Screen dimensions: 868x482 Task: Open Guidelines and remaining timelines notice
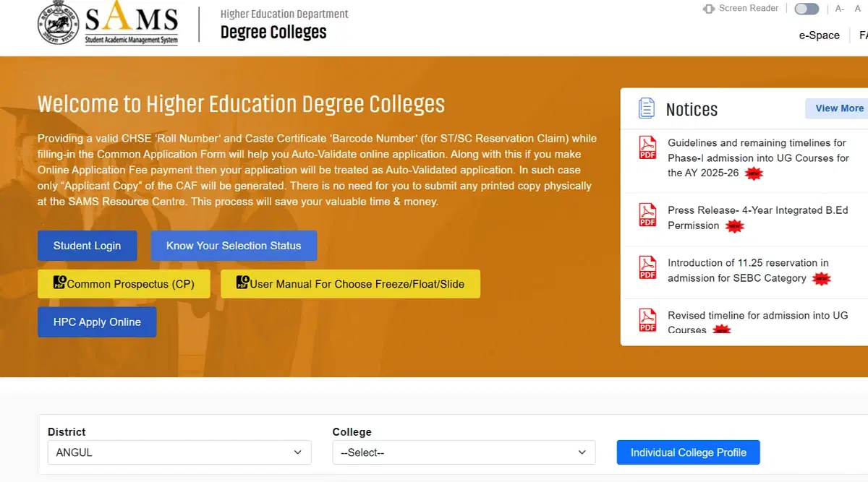(758, 158)
